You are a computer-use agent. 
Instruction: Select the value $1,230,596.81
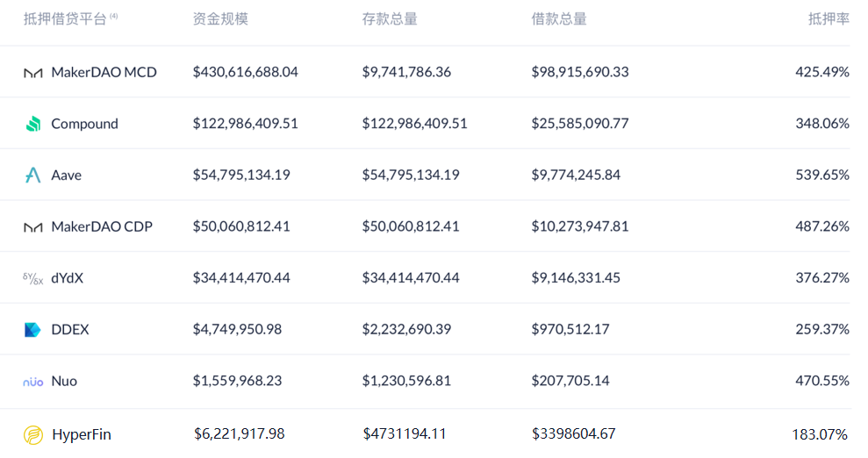click(406, 381)
